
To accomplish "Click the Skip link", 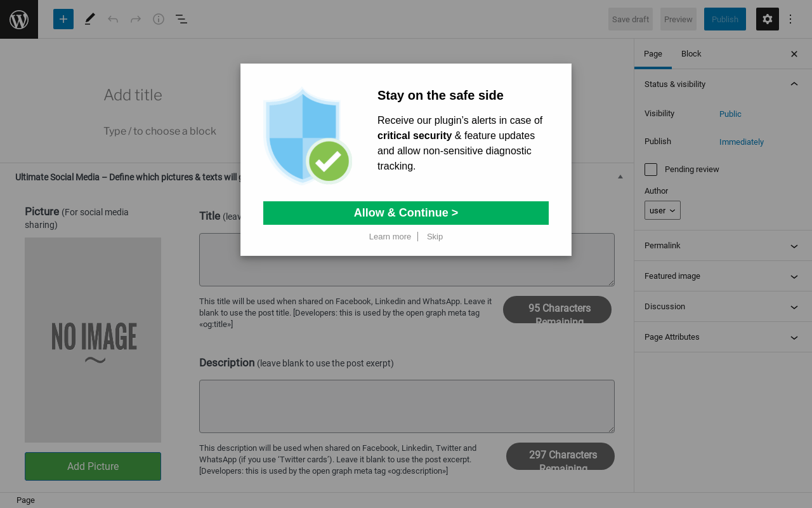I will [x=435, y=237].
